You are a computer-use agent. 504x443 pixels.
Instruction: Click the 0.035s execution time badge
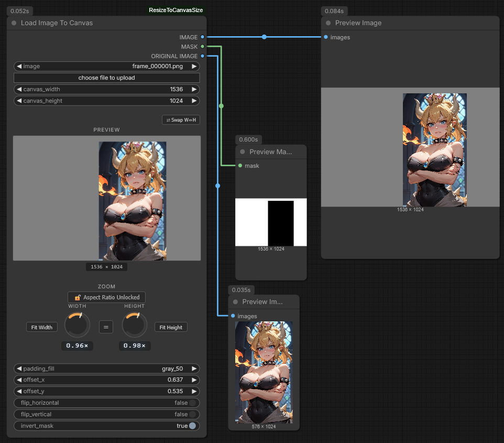click(241, 290)
